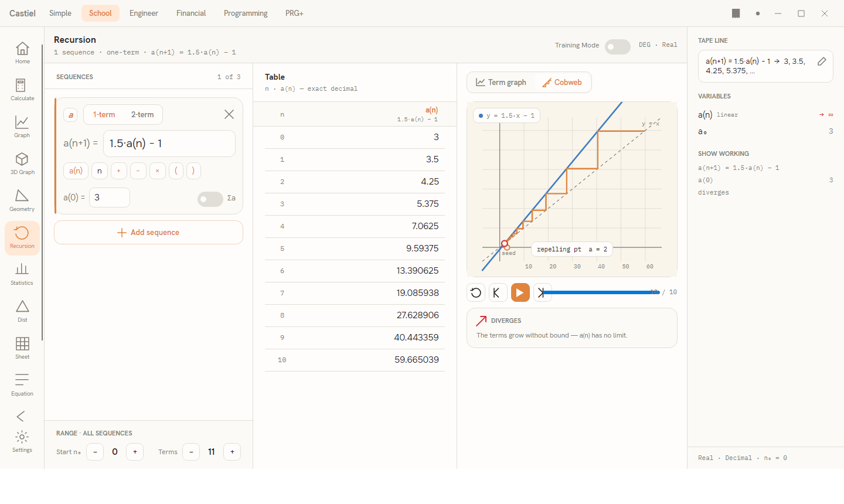The image size is (844, 504).
Task: Select the 2-term recursion type
Action: coord(142,115)
